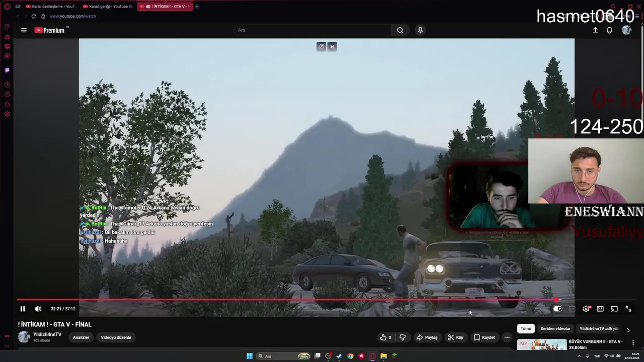Open the sidebar player icon
Viewport: 644px width, 362px height.
coord(7,85)
